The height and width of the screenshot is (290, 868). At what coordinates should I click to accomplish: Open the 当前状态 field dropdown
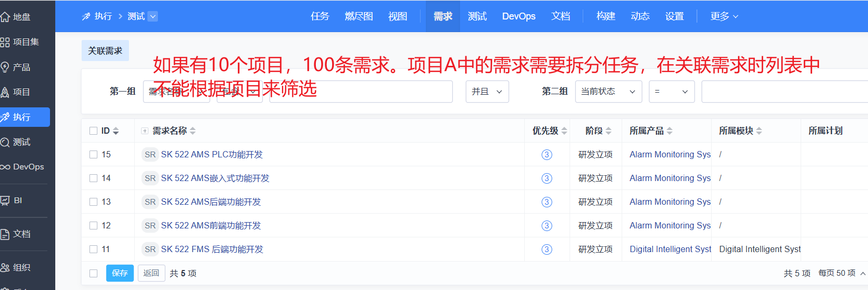point(608,92)
